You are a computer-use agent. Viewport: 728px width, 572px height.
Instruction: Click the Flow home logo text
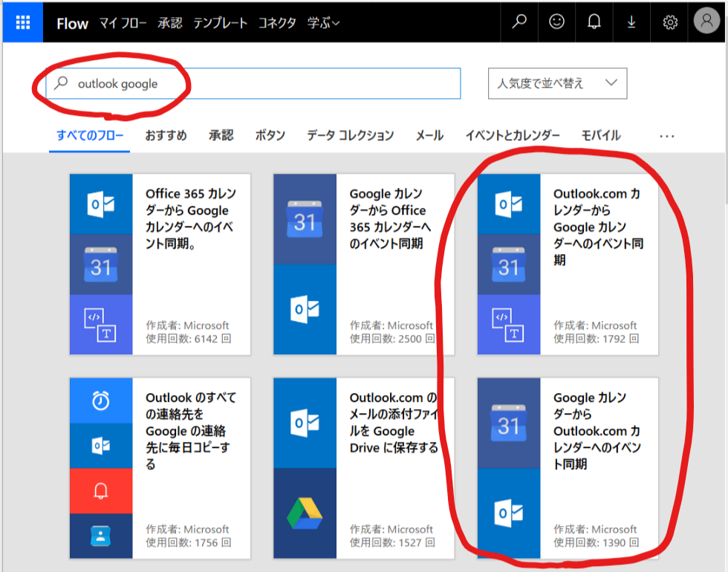(72, 23)
